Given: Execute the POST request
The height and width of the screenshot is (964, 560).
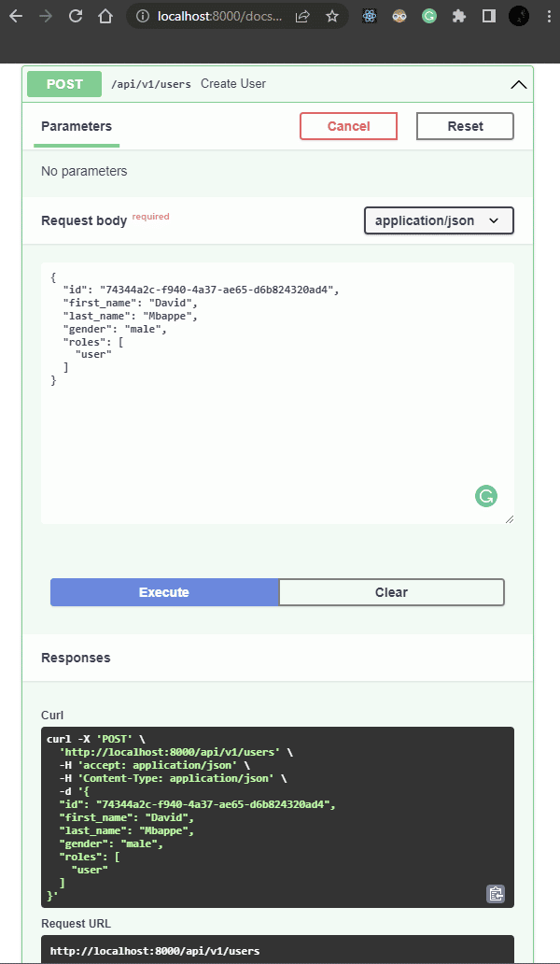Looking at the screenshot, I should [x=163, y=591].
